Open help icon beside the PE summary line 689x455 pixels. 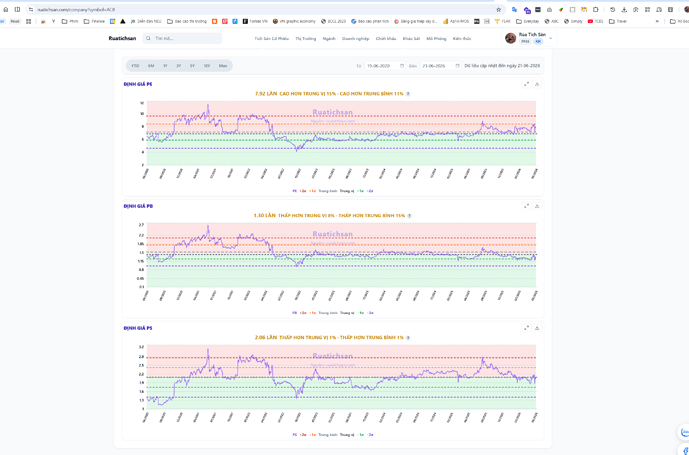click(x=408, y=94)
